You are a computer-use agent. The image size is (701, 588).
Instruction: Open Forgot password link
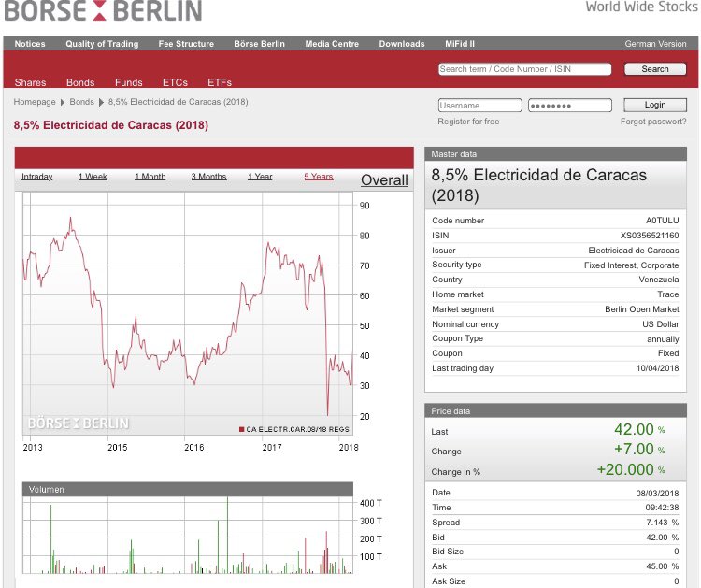point(653,122)
